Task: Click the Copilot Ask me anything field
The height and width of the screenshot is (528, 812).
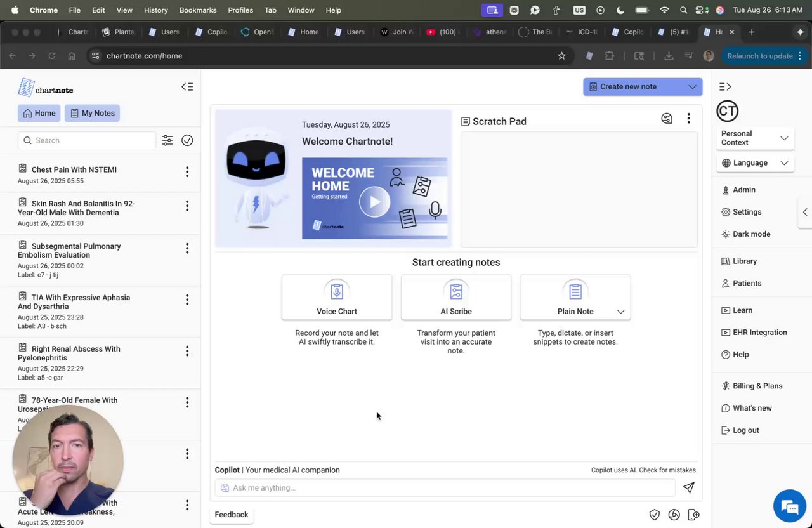Action: point(445,488)
